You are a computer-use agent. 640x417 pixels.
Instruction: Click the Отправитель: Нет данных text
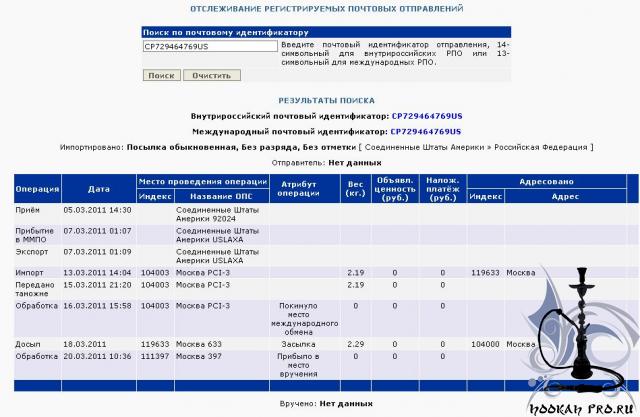pyautogui.click(x=327, y=163)
